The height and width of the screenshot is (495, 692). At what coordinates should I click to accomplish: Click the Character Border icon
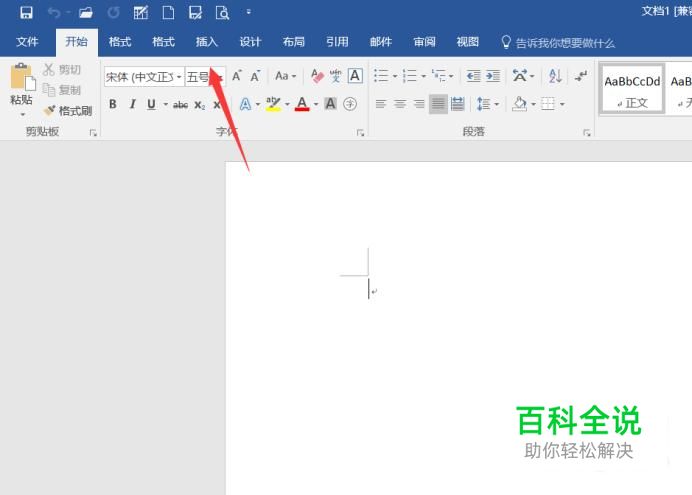[x=355, y=76]
